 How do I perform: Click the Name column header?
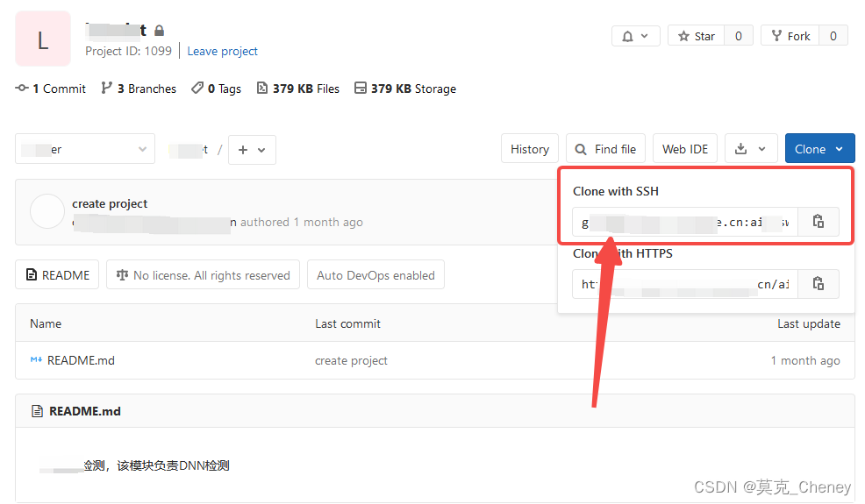tap(46, 323)
